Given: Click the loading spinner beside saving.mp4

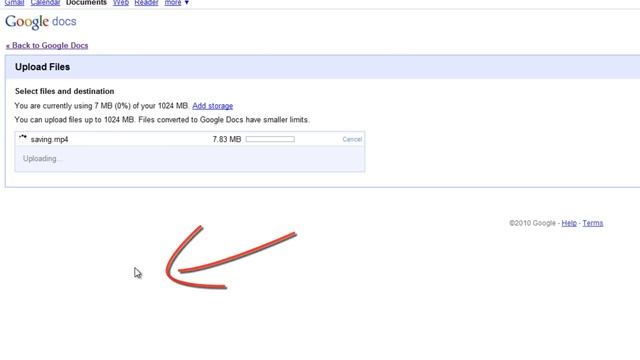Looking at the screenshot, I should pyautogui.click(x=22, y=138).
